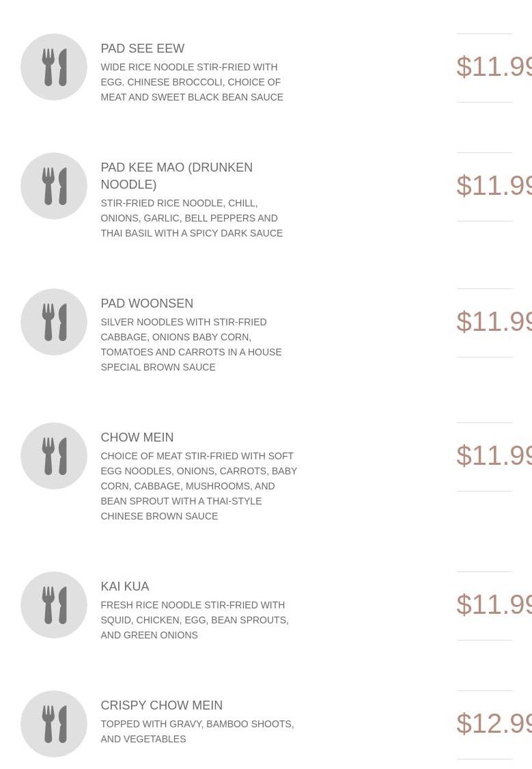The image size is (532, 769).
Task: Click the Chow Mein heading
Action: tap(137, 437)
